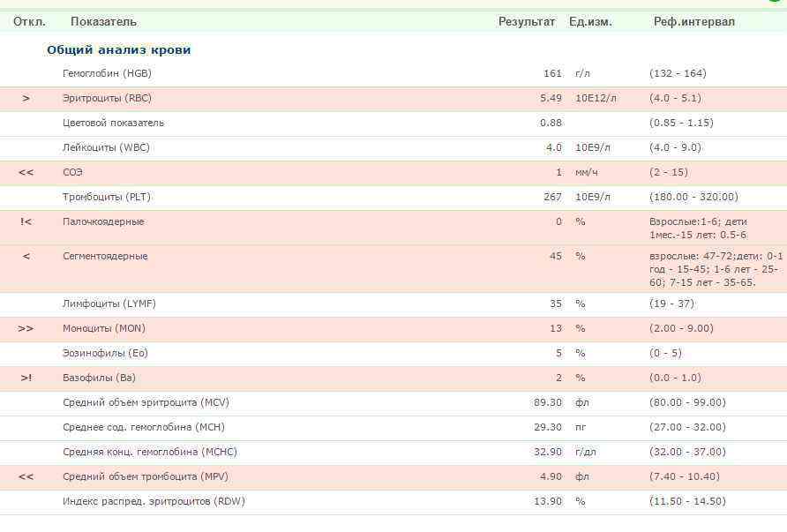Click the ">!" marker for Базофилы
Viewport: 787px width, 532px height.
26,378
